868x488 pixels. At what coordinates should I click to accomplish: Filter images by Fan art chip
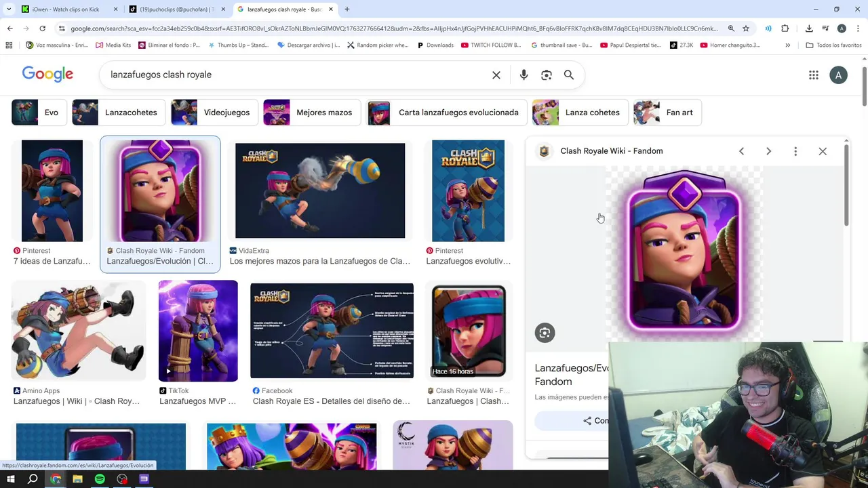[x=667, y=113]
